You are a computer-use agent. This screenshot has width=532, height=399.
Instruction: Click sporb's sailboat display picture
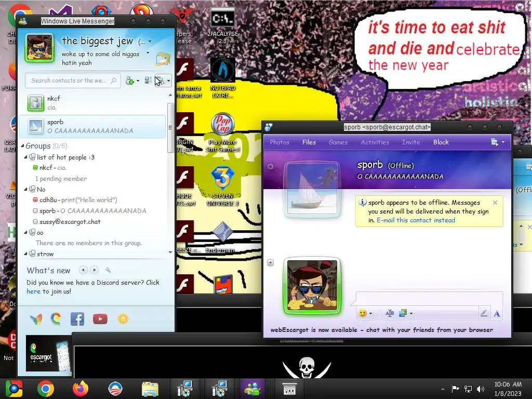point(312,189)
